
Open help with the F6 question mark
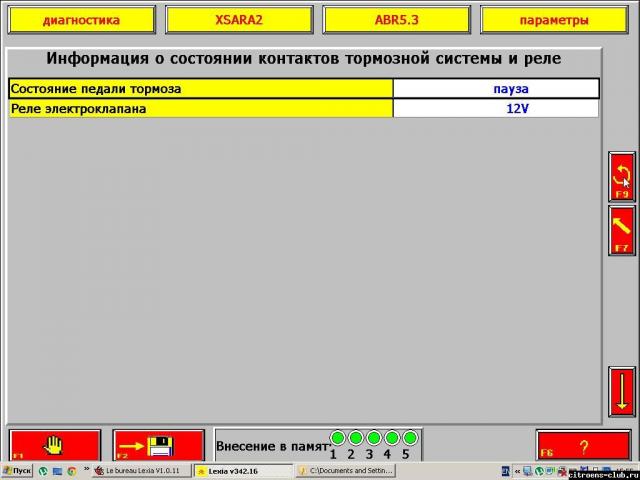[583, 445]
